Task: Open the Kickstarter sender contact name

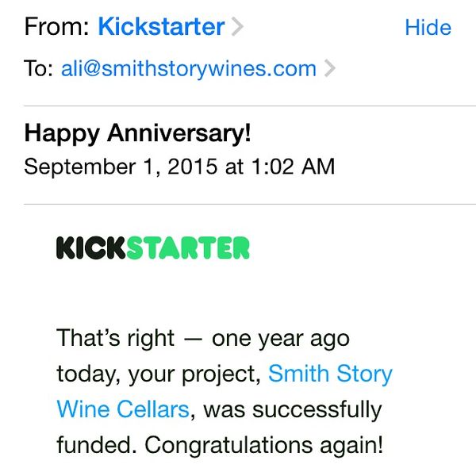Action: [x=161, y=27]
